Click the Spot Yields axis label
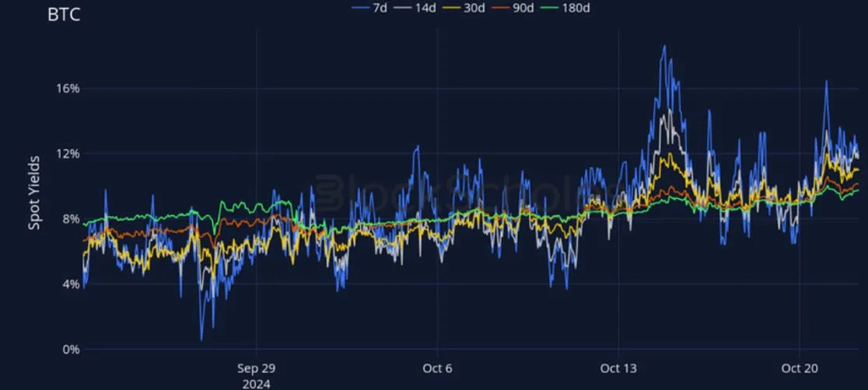The image size is (868, 390). coord(34,193)
